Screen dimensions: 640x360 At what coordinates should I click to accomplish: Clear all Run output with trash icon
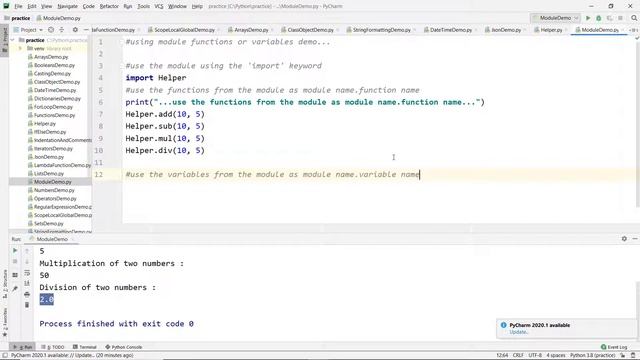tap(27, 305)
